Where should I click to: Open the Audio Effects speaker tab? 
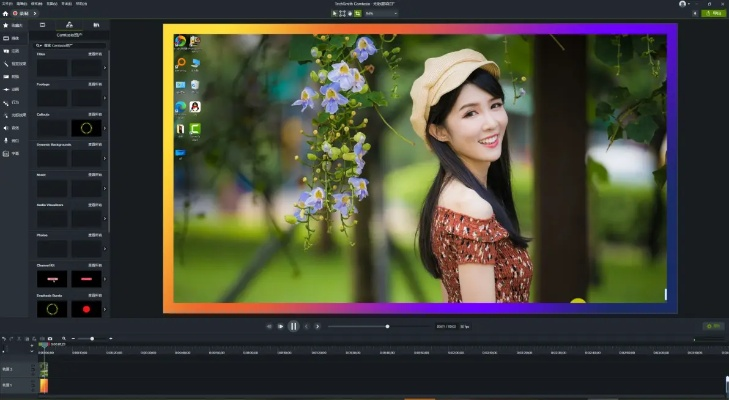(13, 127)
